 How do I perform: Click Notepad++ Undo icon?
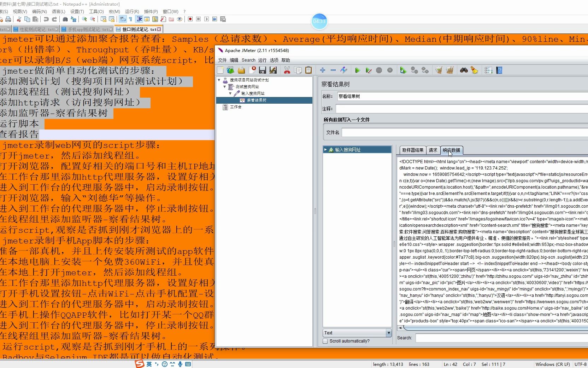46,19
